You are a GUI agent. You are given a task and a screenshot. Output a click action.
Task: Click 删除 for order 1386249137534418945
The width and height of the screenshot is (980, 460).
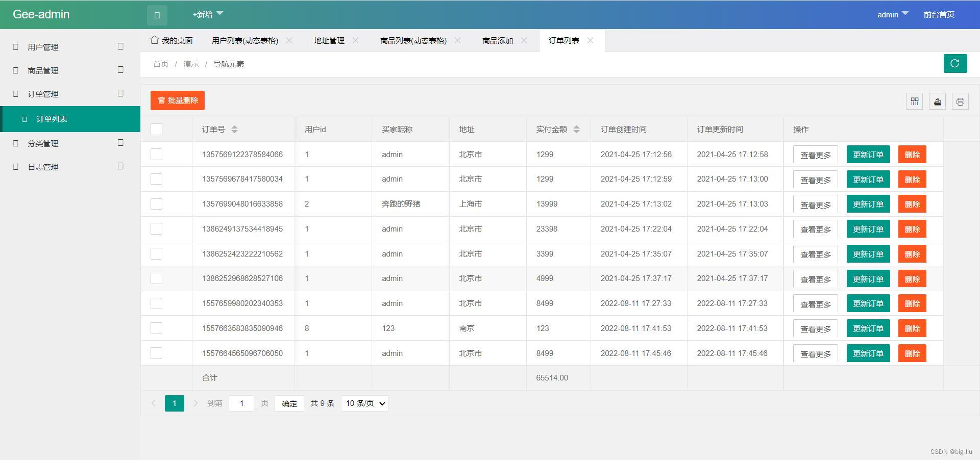[x=912, y=229]
